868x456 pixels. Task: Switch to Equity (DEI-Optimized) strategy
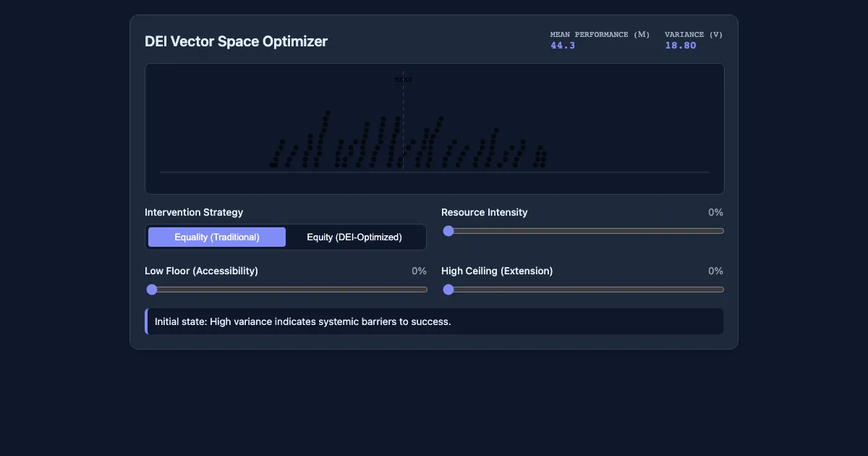click(354, 237)
